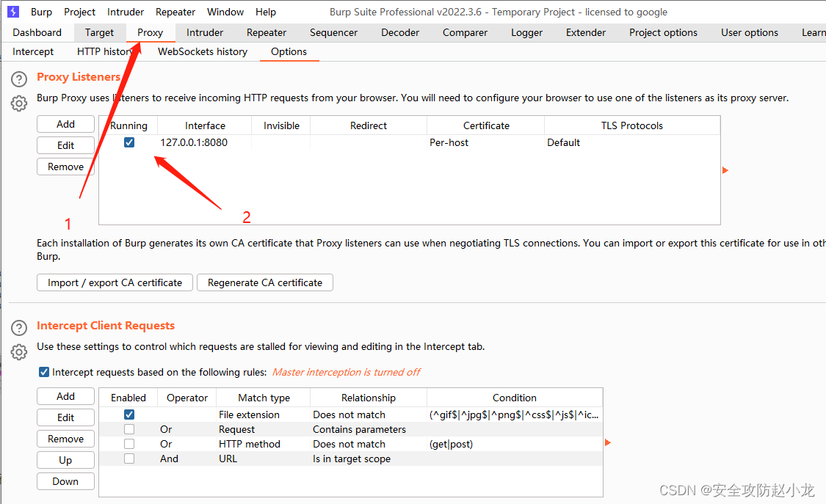
Task: Click Regenerate CA certificate
Action: coord(265,282)
